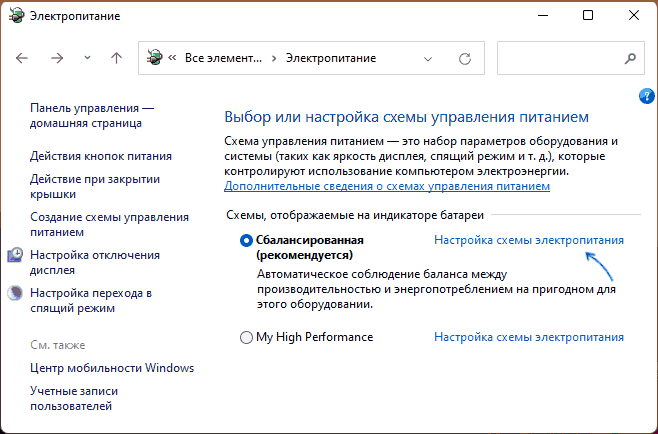The height and width of the screenshot is (434, 658).
Task: Open "Учетные записи пользователей" link
Action: (x=74, y=398)
